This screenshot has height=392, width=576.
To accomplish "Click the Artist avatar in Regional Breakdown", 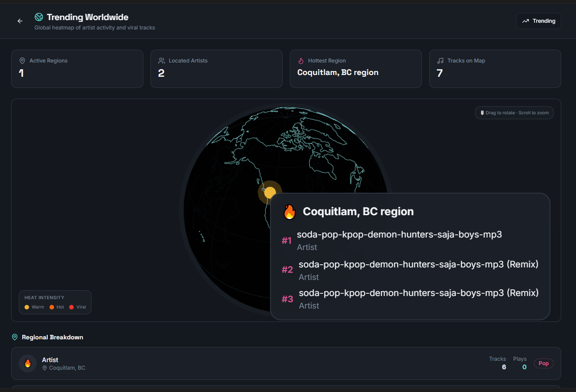I will 28,363.
